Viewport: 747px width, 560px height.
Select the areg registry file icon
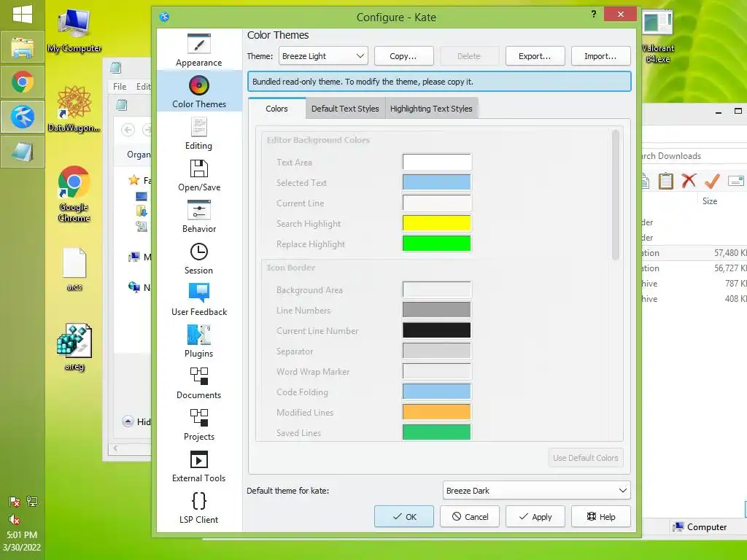tap(74, 347)
